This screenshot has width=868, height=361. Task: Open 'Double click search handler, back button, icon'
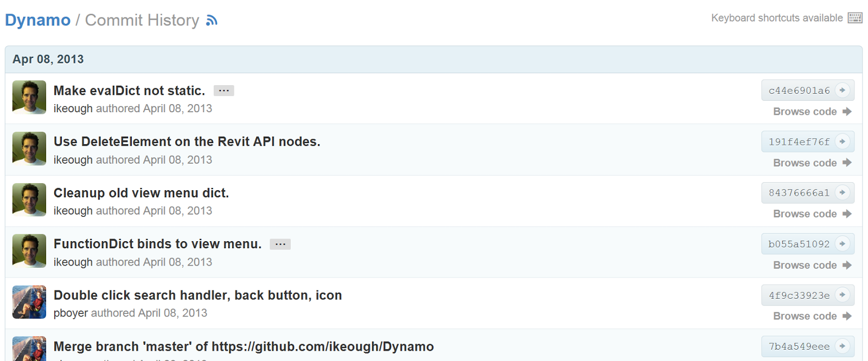click(197, 295)
